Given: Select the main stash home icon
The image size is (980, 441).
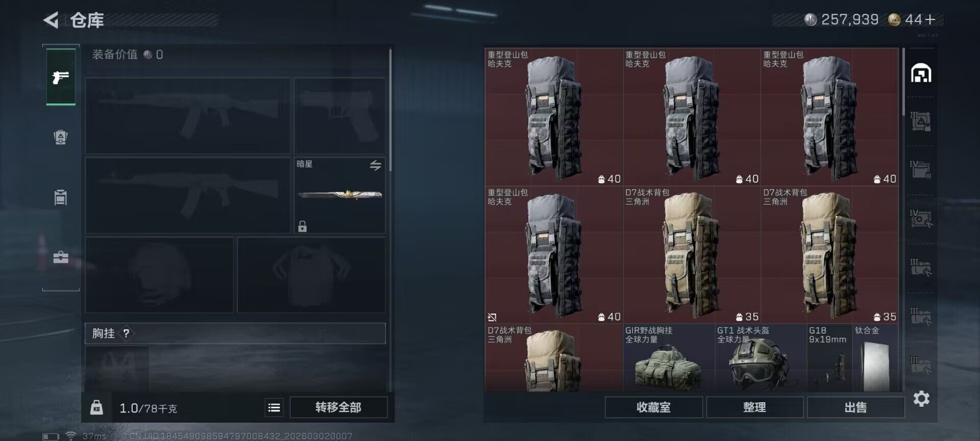Looking at the screenshot, I should (x=921, y=73).
